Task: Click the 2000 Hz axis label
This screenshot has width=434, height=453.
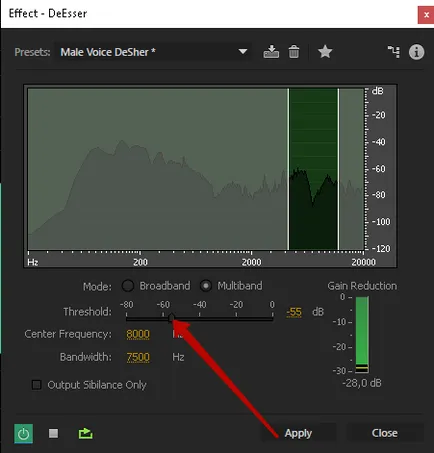Action: point(251,262)
